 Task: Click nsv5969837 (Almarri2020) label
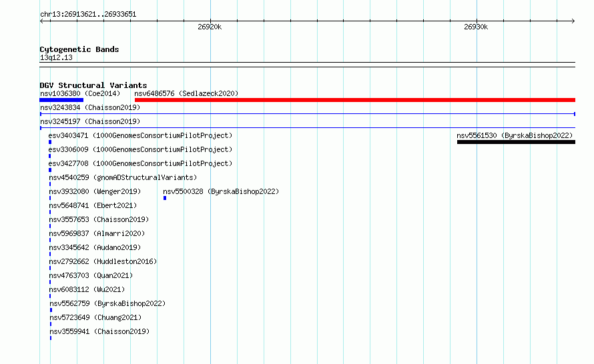[x=97, y=233]
